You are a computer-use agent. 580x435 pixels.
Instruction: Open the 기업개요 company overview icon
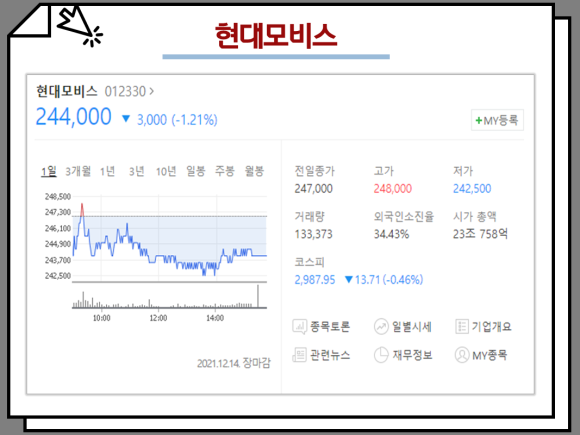(x=462, y=327)
